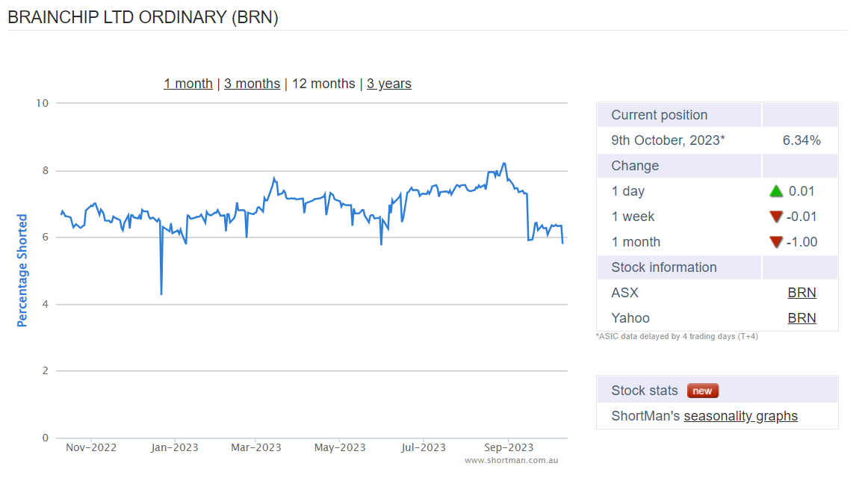The width and height of the screenshot is (868, 478).
Task: Open the ASX BRN link
Action: pyautogui.click(x=802, y=293)
